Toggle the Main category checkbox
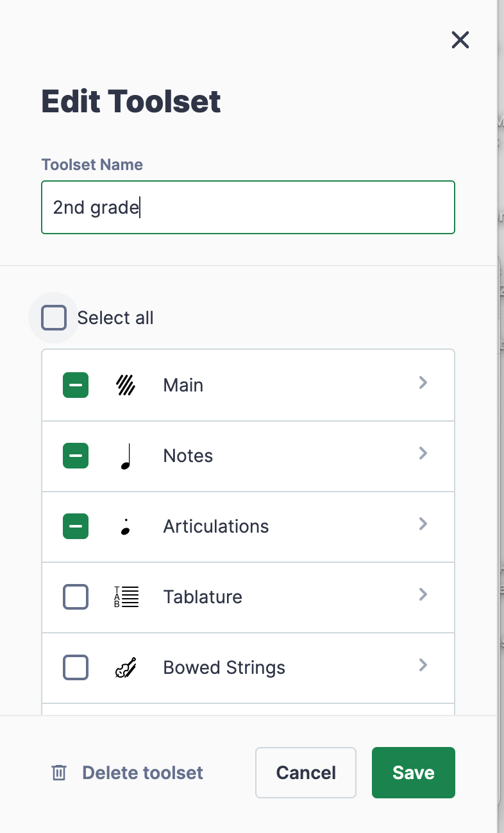This screenshot has width=504, height=833. (x=76, y=385)
